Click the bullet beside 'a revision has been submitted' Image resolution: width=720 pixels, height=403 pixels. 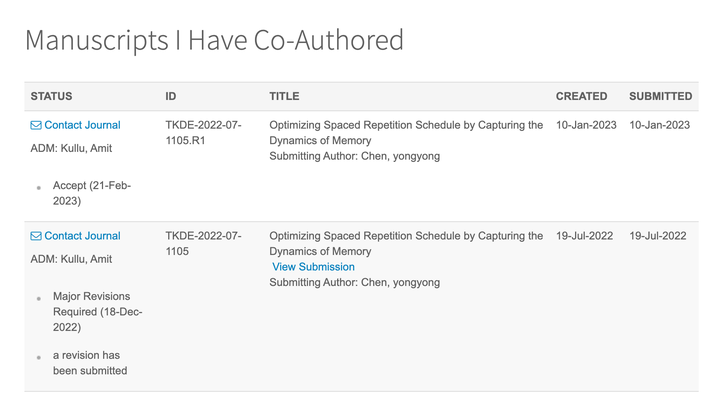point(39,357)
